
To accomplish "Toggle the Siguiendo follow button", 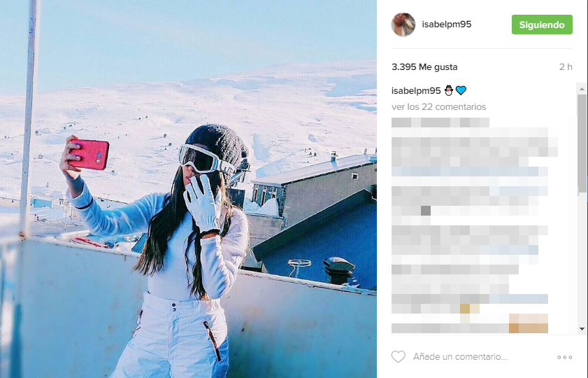I will (542, 24).
